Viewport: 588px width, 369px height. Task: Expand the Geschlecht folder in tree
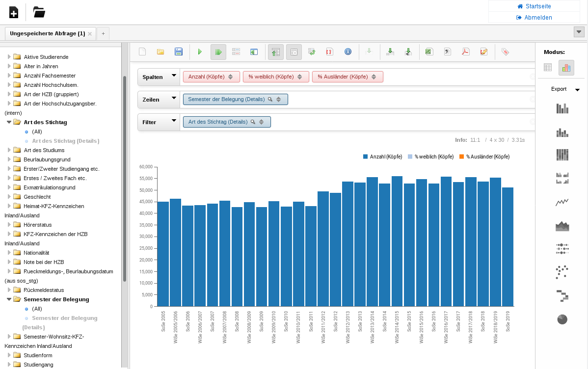9,197
